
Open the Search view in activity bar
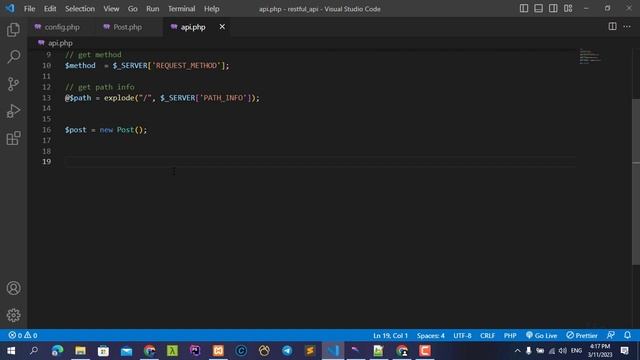(x=13, y=57)
